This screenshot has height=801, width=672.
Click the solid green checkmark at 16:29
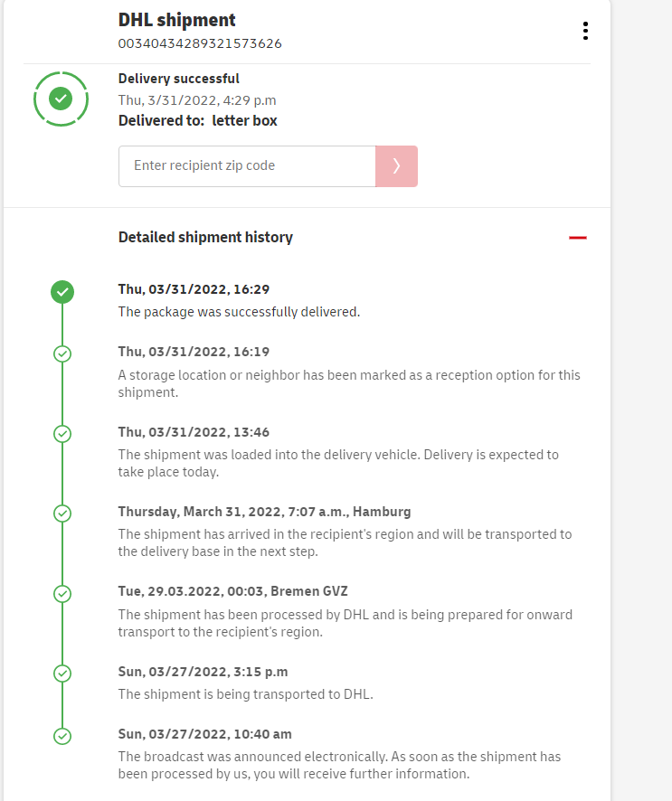point(62,291)
